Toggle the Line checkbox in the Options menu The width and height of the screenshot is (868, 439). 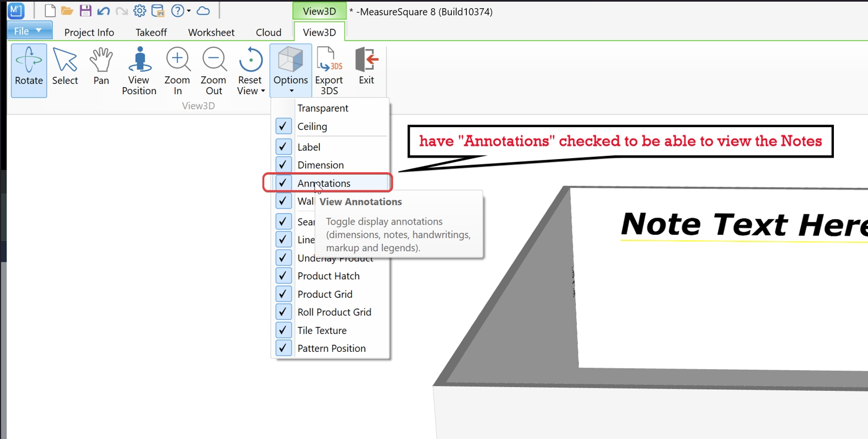284,239
